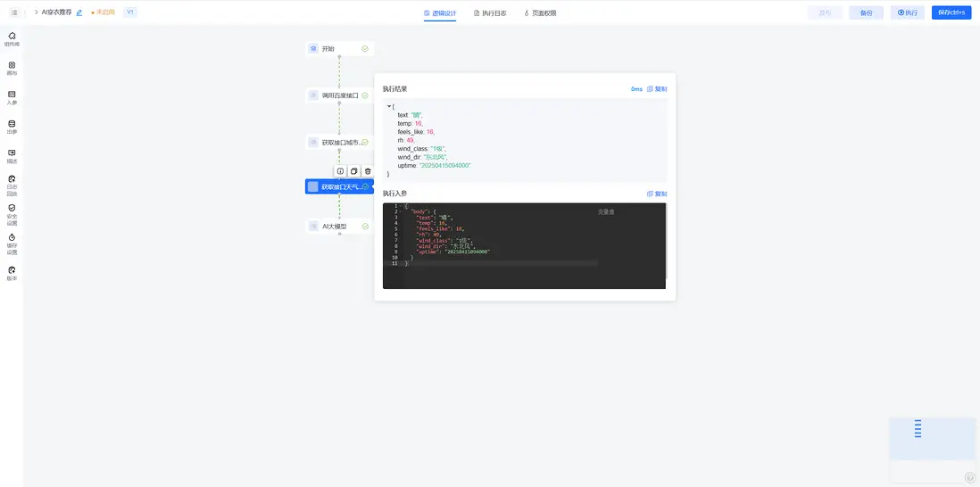Click the menu list icon at top left
Viewport: 980px width, 487px height.
coord(14,12)
